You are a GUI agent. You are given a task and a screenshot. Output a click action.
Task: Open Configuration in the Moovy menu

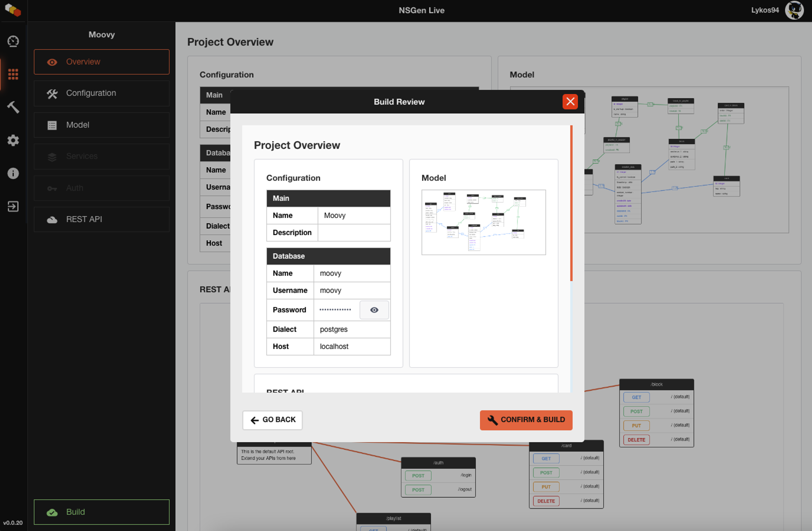101,93
